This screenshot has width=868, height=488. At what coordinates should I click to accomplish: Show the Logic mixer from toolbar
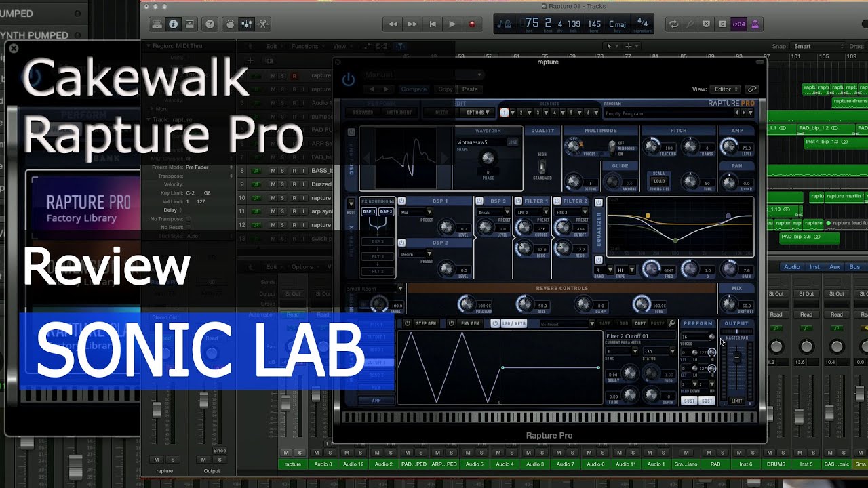coord(247,24)
